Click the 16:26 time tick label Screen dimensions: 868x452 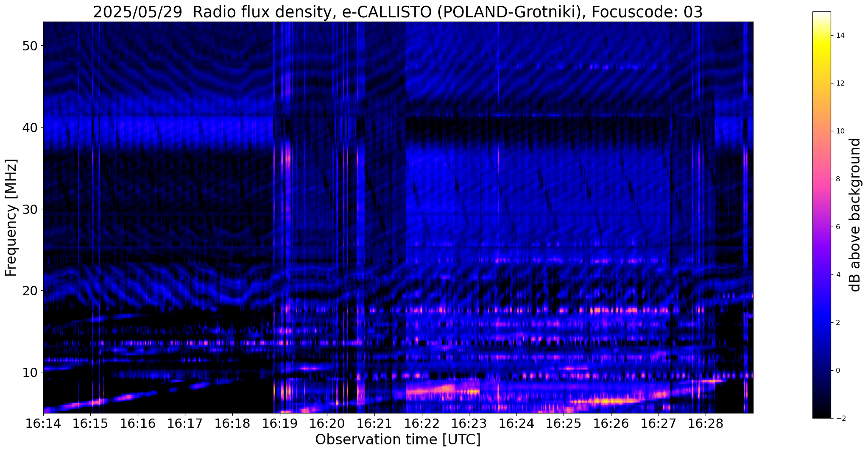click(x=611, y=424)
